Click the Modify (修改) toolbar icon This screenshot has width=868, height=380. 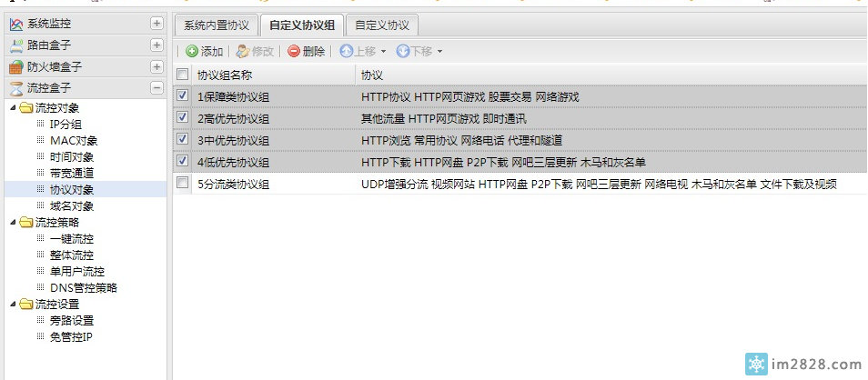click(x=242, y=52)
